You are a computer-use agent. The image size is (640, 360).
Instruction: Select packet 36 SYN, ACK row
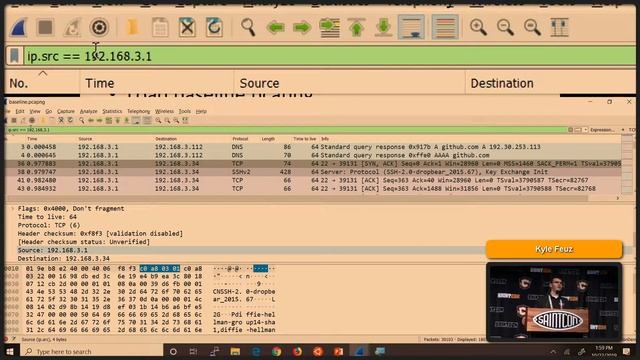[x=313, y=163]
